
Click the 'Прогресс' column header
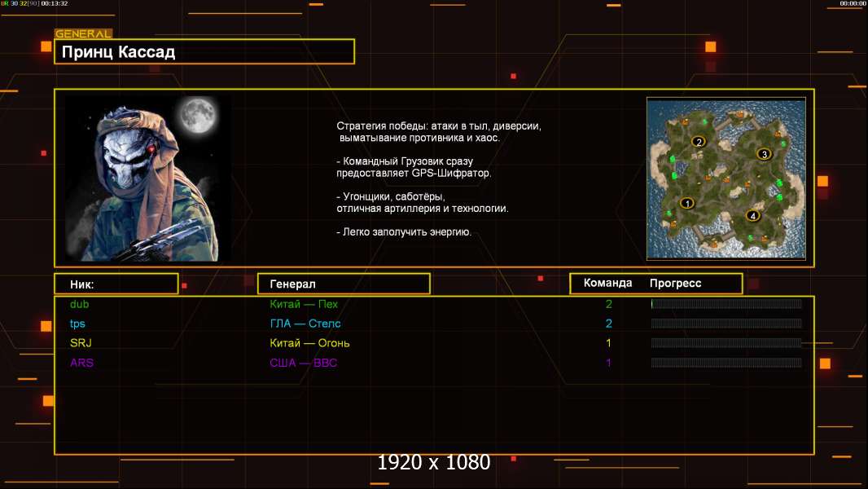tap(675, 283)
